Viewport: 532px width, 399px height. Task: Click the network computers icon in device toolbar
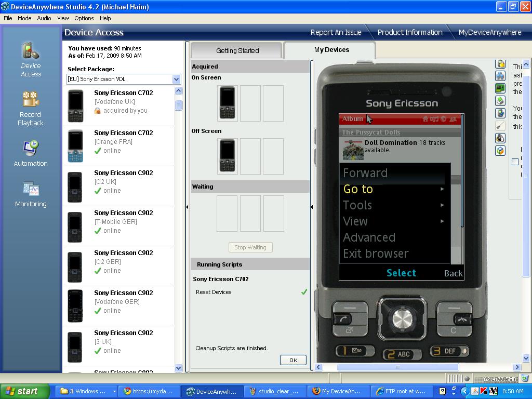500,76
